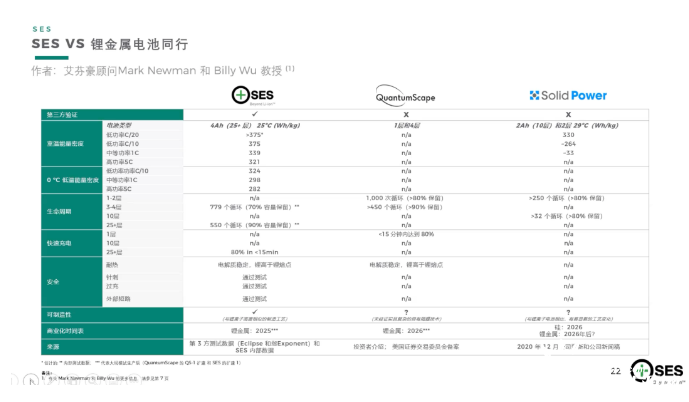Screen dimensions: 689x402
Task: Click the '321' value in SES column
Action: (x=254, y=162)
